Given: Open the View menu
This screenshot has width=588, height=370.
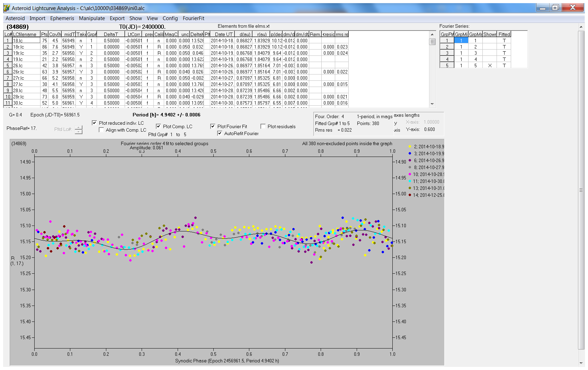Looking at the screenshot, I should coord(152,18).
